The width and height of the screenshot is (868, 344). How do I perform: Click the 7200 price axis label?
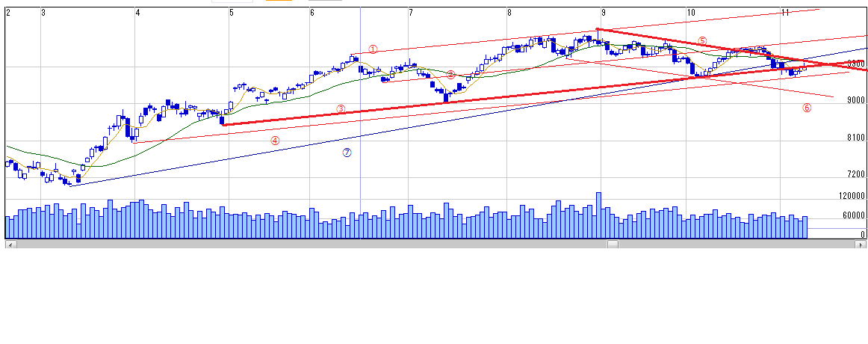(855, 174)
